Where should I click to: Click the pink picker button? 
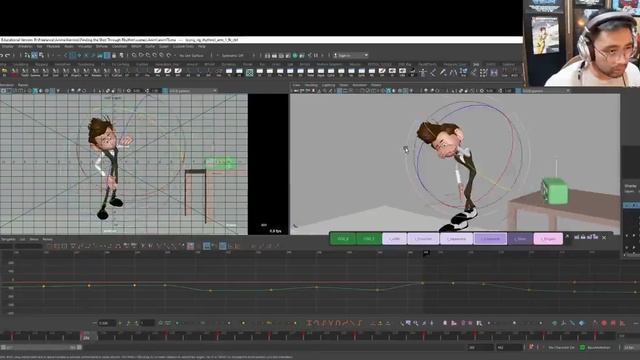point(548,239)
